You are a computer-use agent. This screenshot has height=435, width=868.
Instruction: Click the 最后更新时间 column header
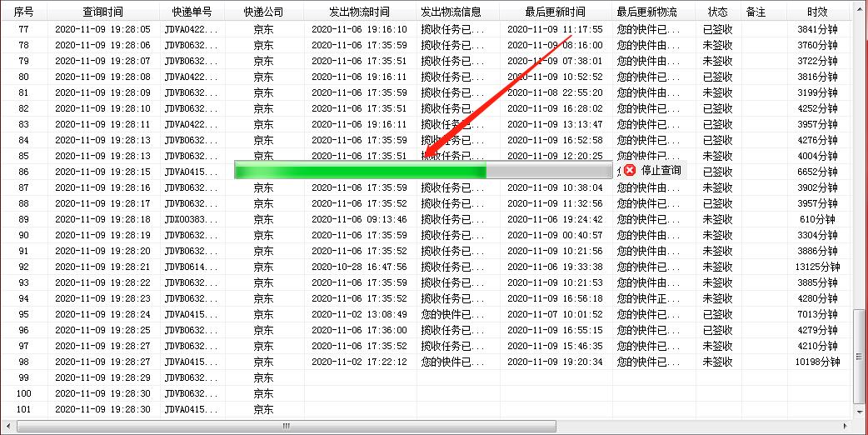point(556,12)
